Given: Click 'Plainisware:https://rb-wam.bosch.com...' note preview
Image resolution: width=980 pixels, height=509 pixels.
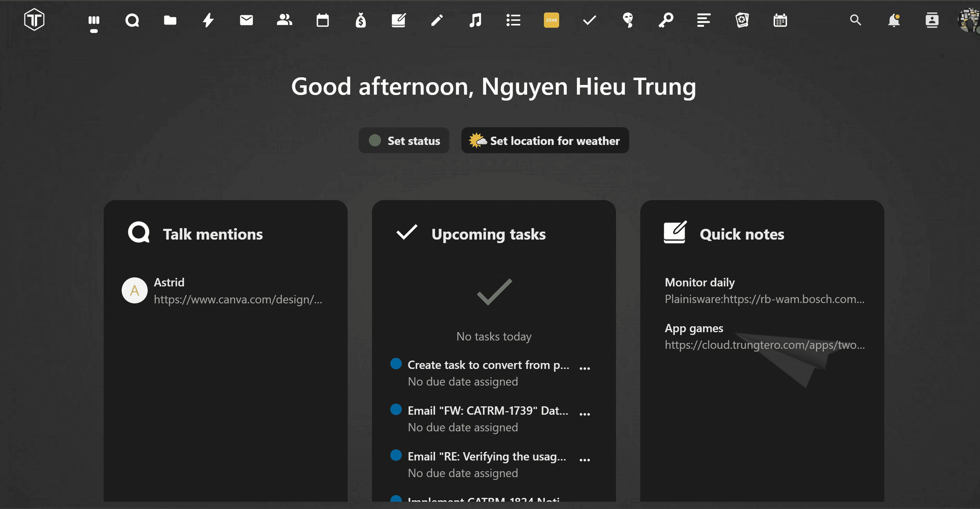Looking at the screenshot, I should (x=764, y=299).
